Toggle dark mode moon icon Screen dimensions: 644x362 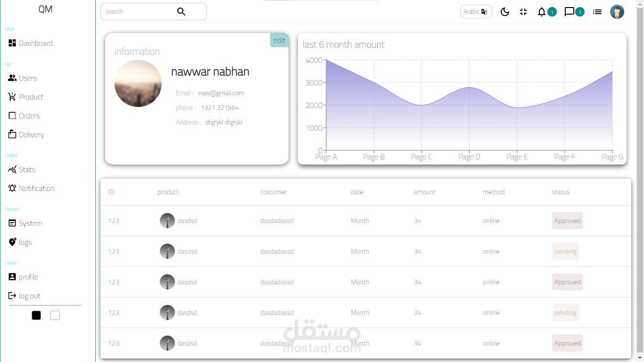505,12
